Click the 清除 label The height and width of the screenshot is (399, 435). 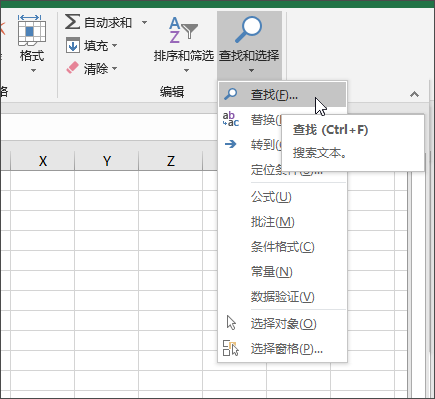click(x=96, y=69)
